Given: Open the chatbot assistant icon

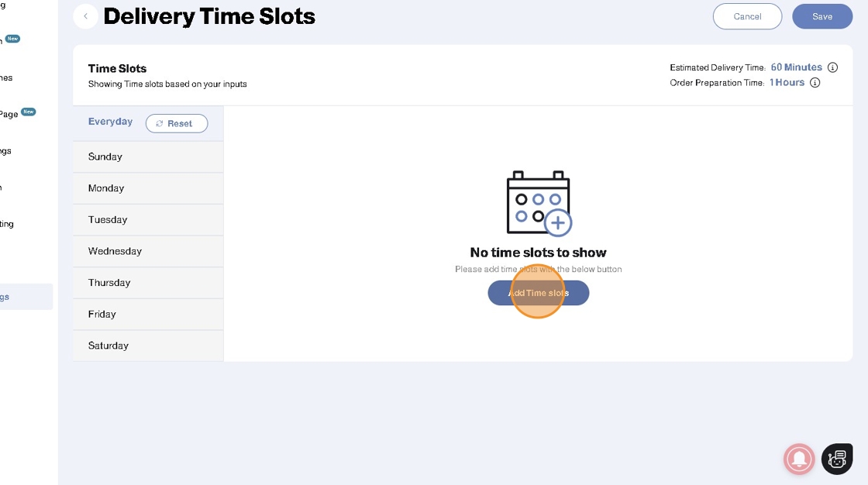Looking at the screenshot, I should pos(837,459).
